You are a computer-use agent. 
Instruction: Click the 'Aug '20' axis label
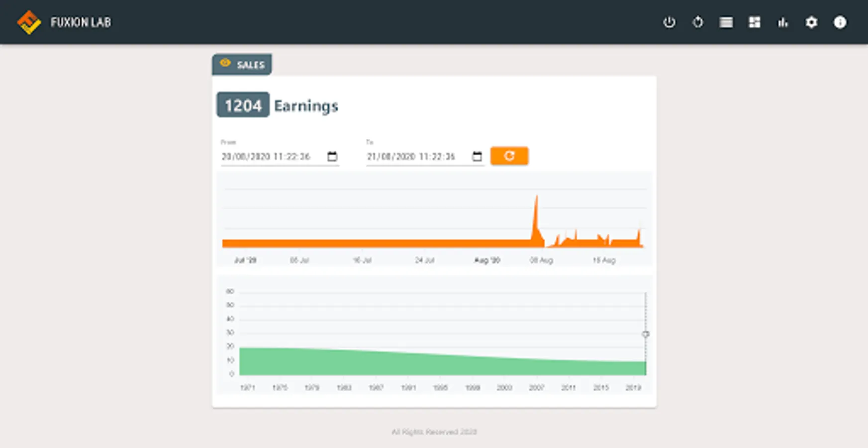point(487,260)
